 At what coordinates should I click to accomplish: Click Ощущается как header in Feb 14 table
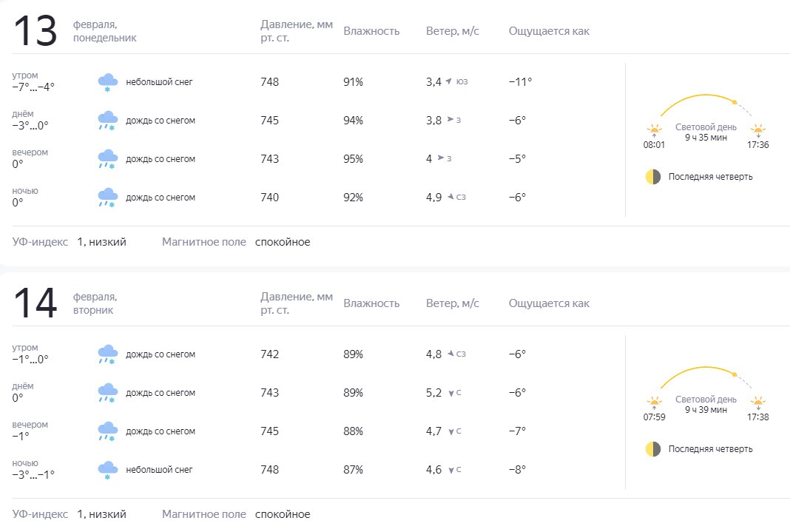[x=549, y=303]
